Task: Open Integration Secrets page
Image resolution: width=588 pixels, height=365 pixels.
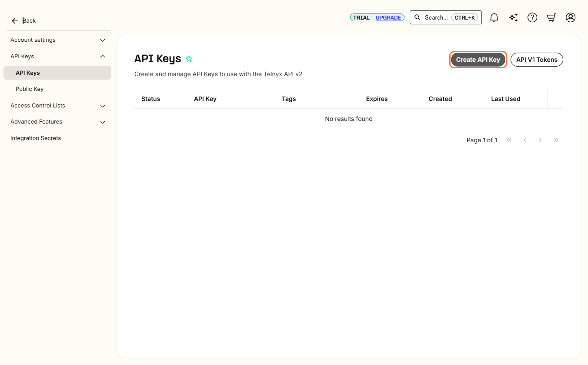Action: tap(36, 138)
